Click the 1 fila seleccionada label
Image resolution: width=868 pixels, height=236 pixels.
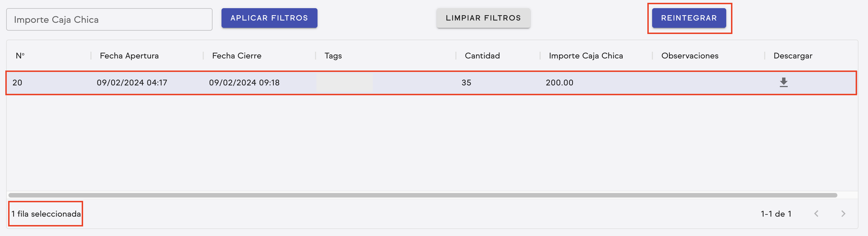click(x=46, y=214)
